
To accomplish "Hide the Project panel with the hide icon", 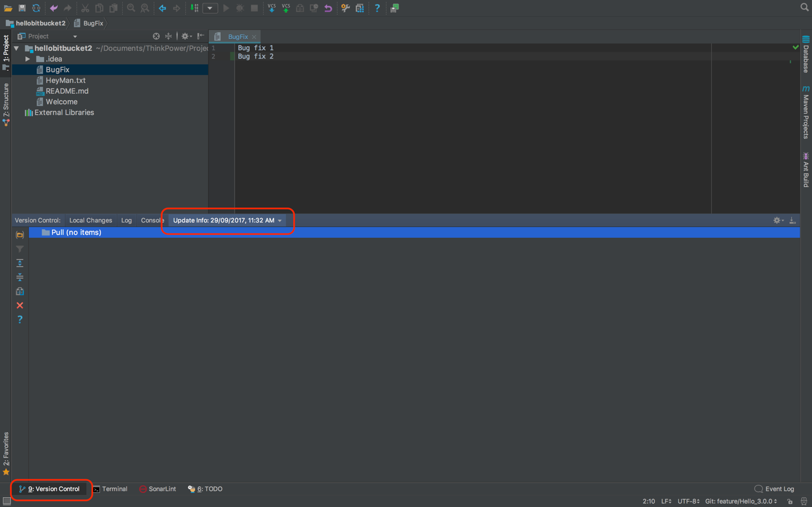I will pyautogui.click(x=200, y=36).
